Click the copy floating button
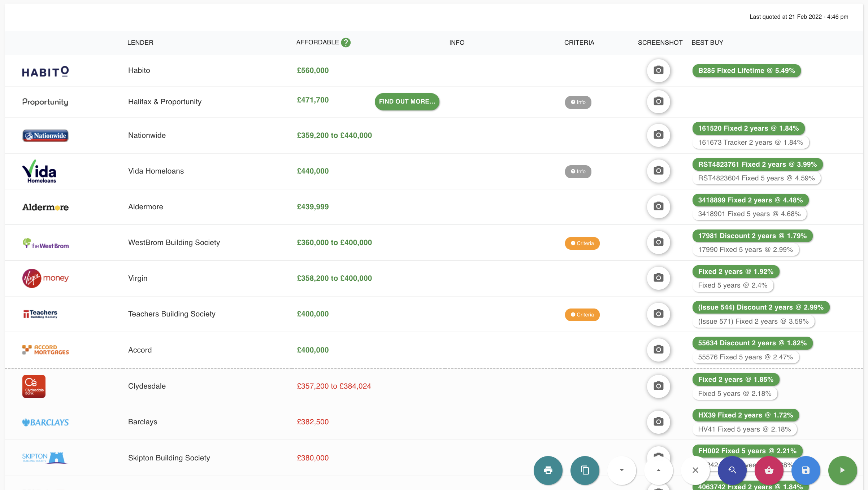The width and height of the screenshot is (868, 490). coord(585,470)
